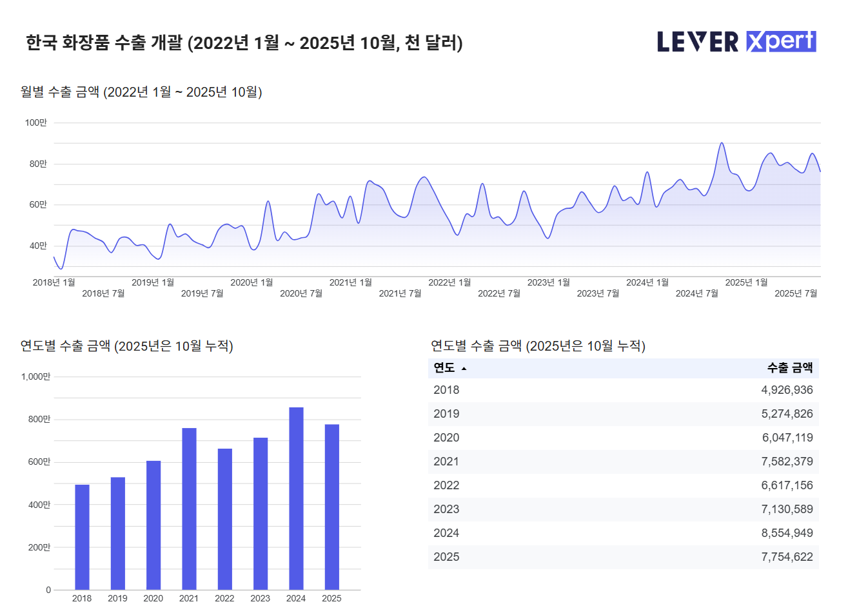Select the 2018 table row year cell
This screenshot has height=604, width=868.
446,390
